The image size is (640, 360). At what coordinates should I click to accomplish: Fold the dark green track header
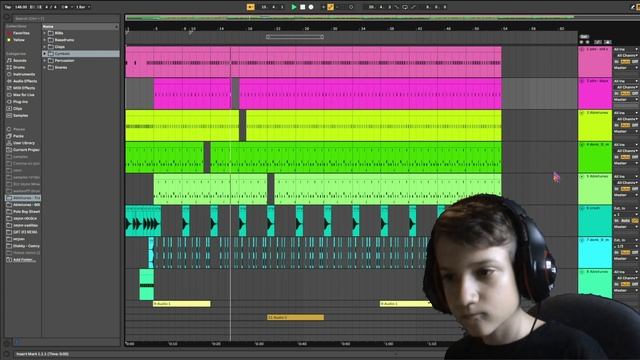click(582, 144)
